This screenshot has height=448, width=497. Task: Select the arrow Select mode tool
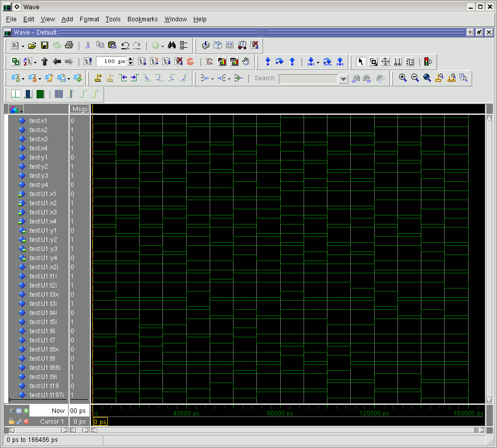pos(361,61)
